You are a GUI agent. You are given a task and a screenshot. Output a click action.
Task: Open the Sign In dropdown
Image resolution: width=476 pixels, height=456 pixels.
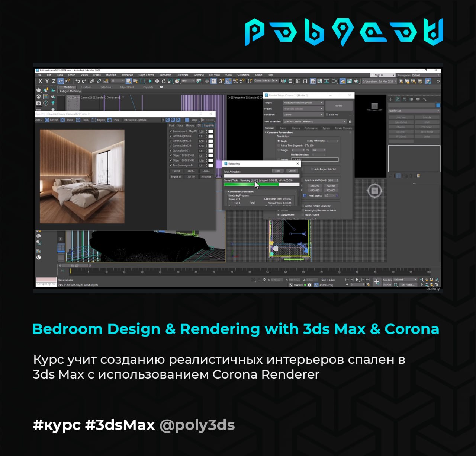coord(383,75)
